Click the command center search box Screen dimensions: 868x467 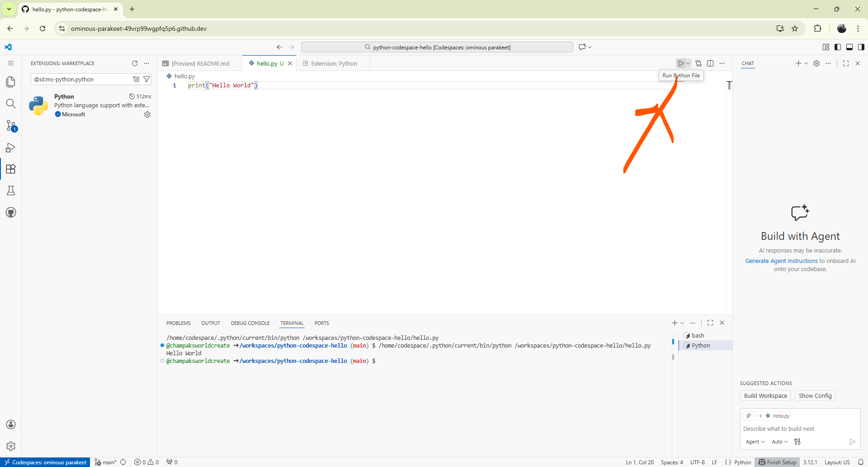[437, 47]
